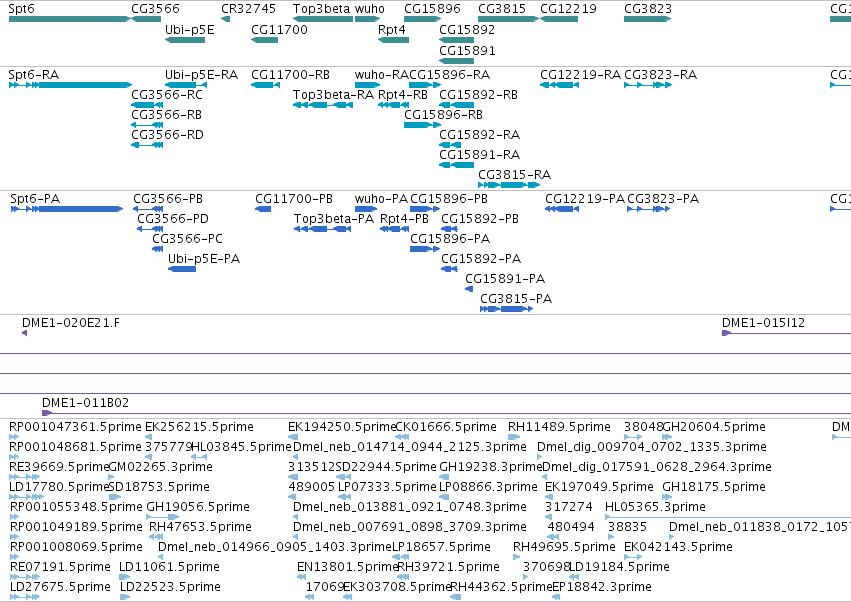Click the CG12219 gene label
The height and width of the screenshot is (602, 851).
(x=568, y=9)
